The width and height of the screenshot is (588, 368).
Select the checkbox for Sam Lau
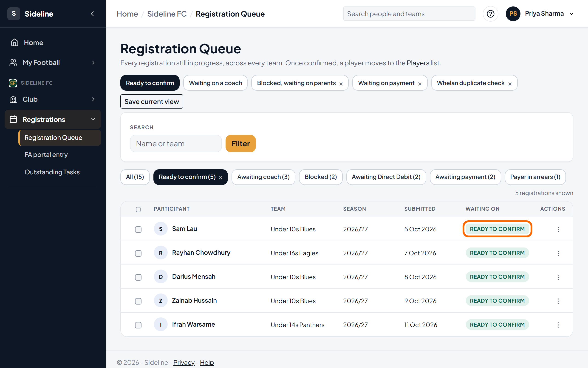(138, 229)
